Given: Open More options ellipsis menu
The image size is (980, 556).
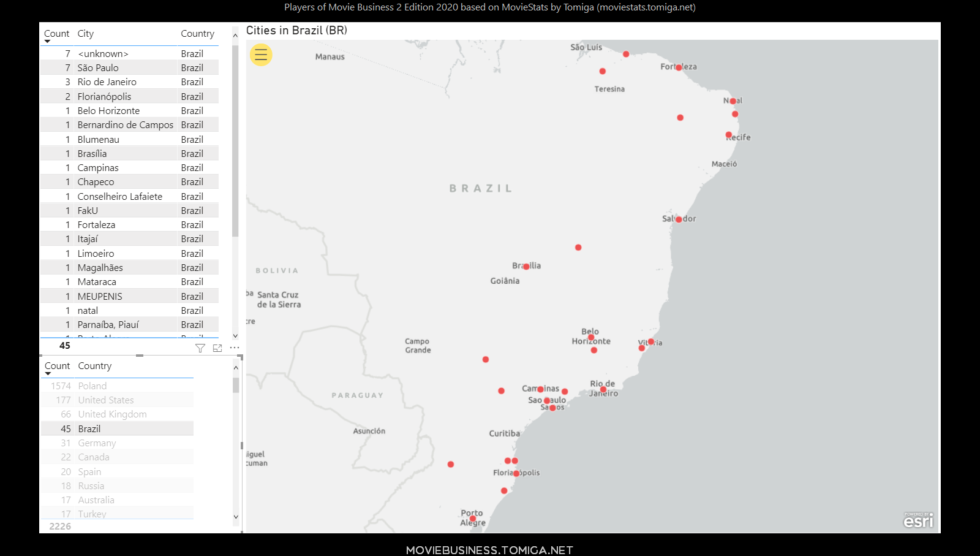Looking at the screenshot, I should click(235, 348).
